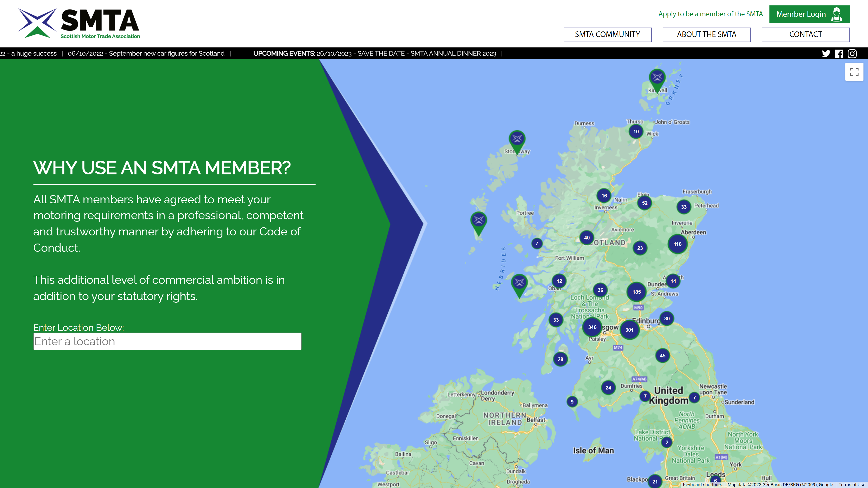
Task: Open the 116 member cluster at Aberdeen
Action: coord(677,244)
